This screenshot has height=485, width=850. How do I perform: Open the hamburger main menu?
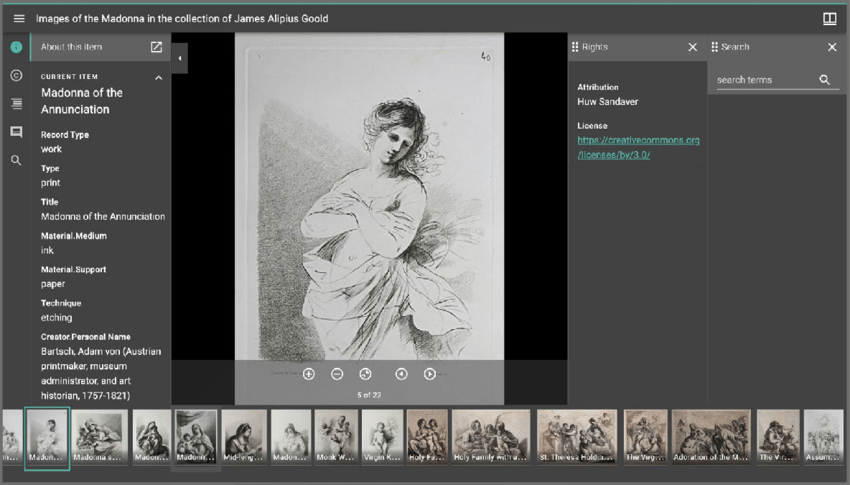tap(19, 18)
